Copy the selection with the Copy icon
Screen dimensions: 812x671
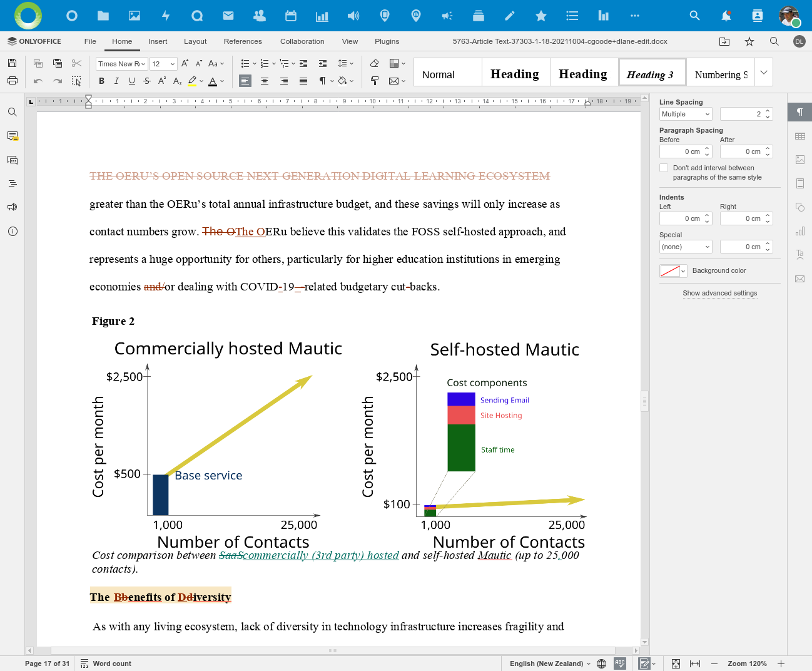click(x=38, y=63)
